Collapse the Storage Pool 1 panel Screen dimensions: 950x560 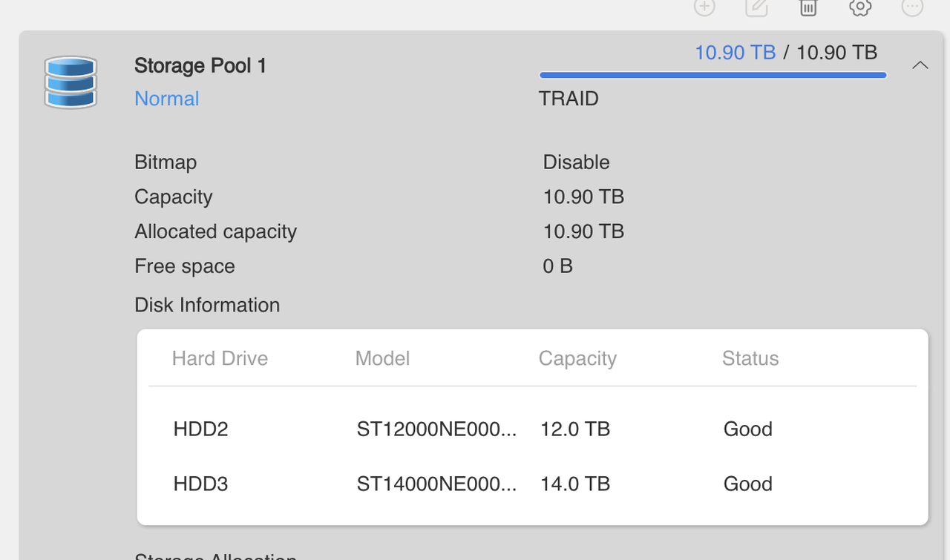[920, 65]
